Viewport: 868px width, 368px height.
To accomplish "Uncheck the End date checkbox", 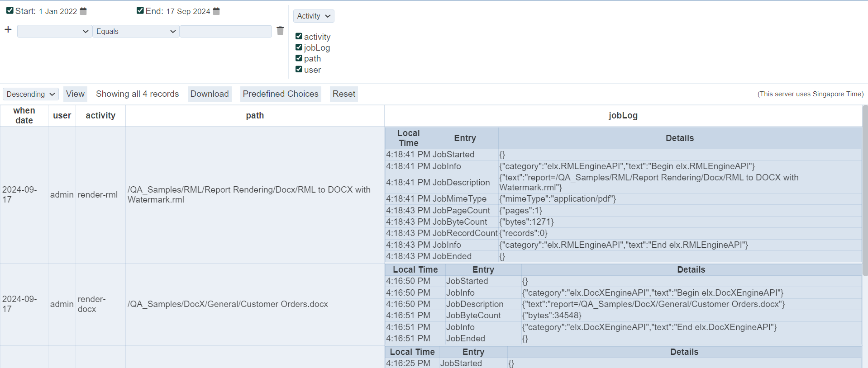I will point(140,10).
